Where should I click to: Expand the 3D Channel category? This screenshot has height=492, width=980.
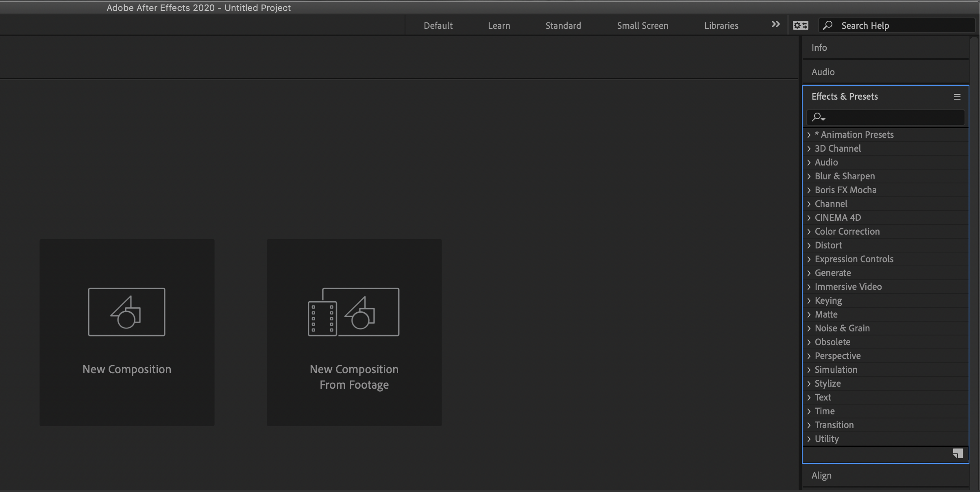pos(809,149)
